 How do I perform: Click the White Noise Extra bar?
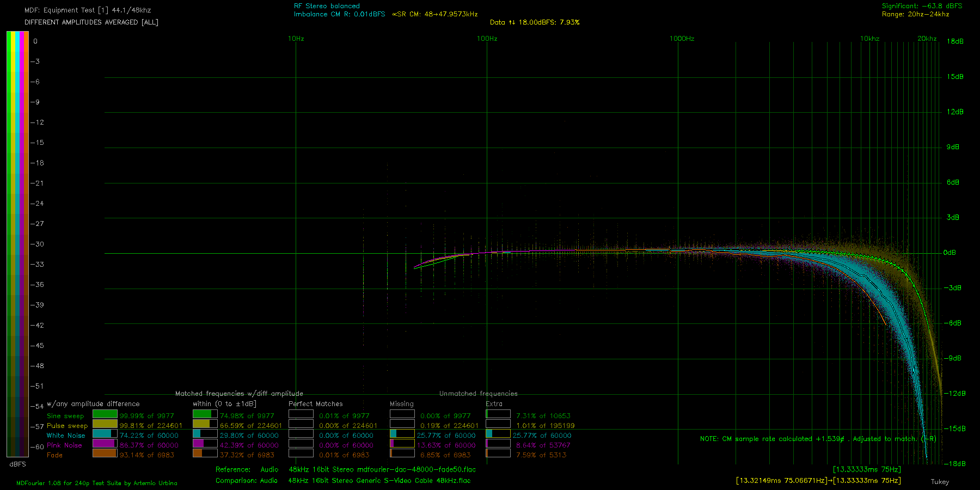pos(498,434)
